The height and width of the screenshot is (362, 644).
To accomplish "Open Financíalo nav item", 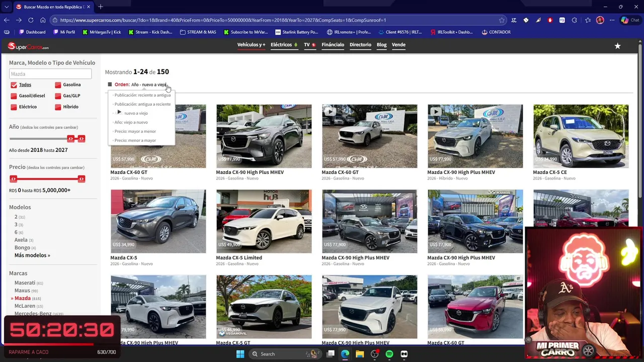I will point(333,45).
